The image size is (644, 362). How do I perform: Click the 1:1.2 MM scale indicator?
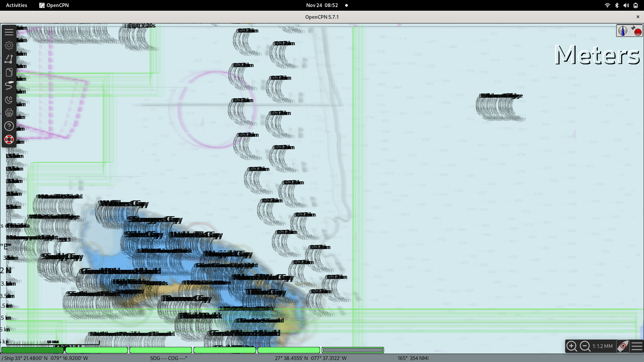(x=602, y=346)
